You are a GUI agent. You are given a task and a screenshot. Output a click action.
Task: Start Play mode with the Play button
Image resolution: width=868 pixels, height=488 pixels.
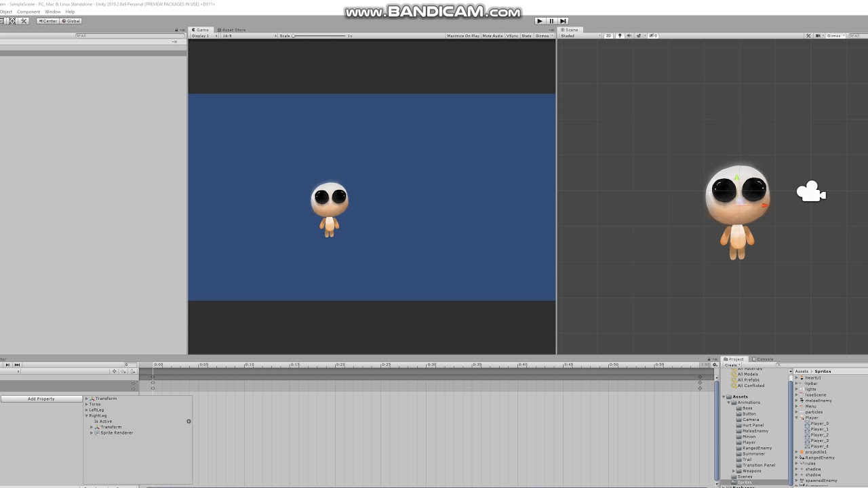pos(540,21)
